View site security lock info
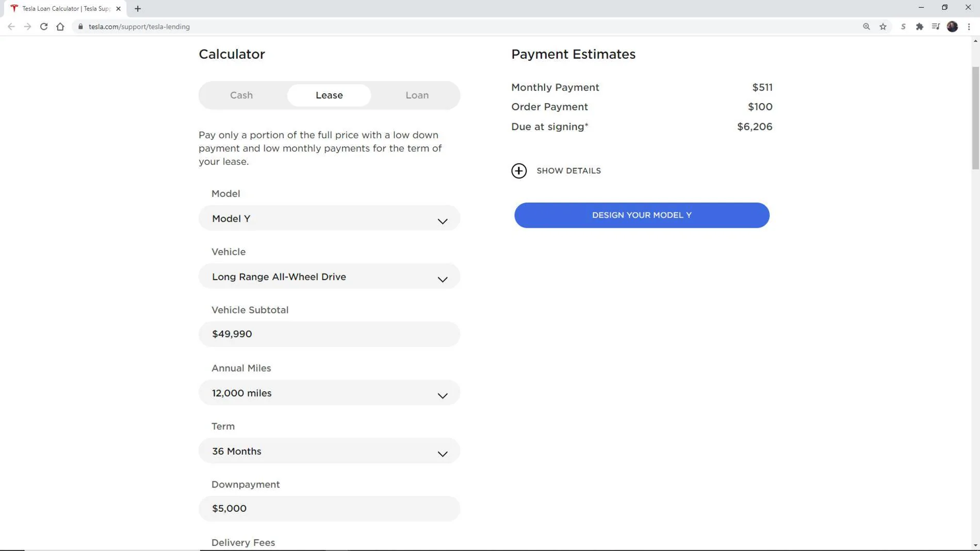The image size is (980, 551). pyautogui.click(x=80, y=27)
